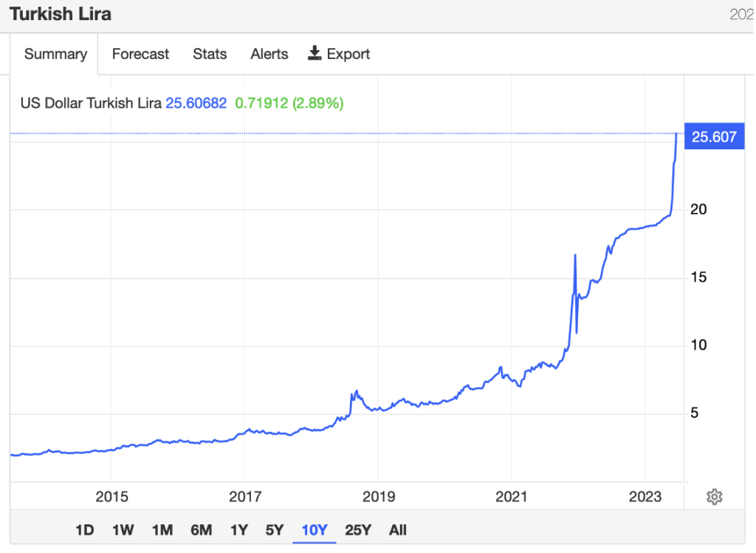This screenshot has width=756, height=553.
Task: Click the 2021 price spike on chart
Action: pos(574,255)
